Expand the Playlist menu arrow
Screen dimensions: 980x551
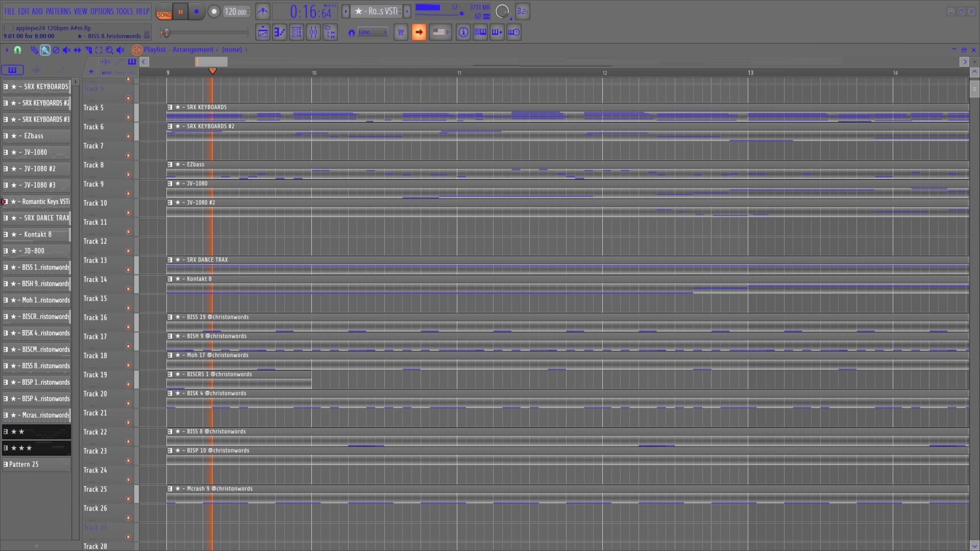tap(7, 50)
